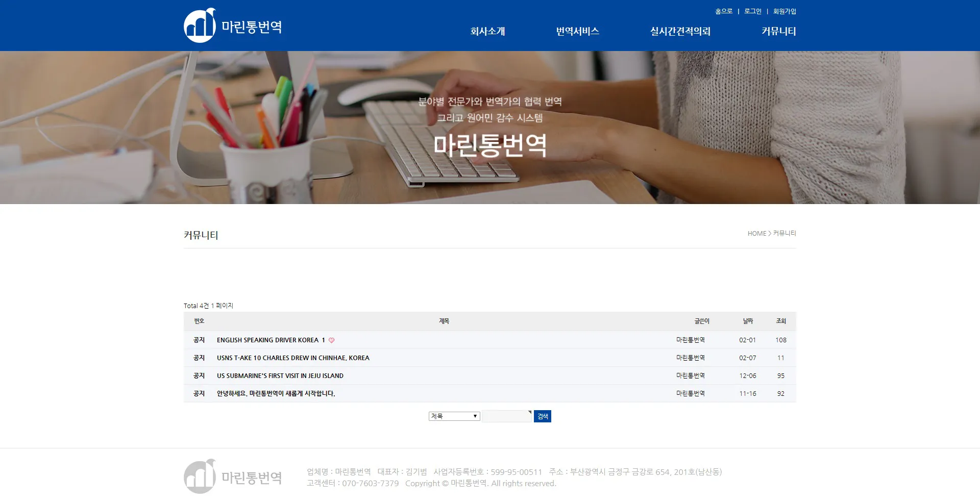The image size is (980, 504).
Task: Click the date 11-16
Action: (x=748, y=394)
